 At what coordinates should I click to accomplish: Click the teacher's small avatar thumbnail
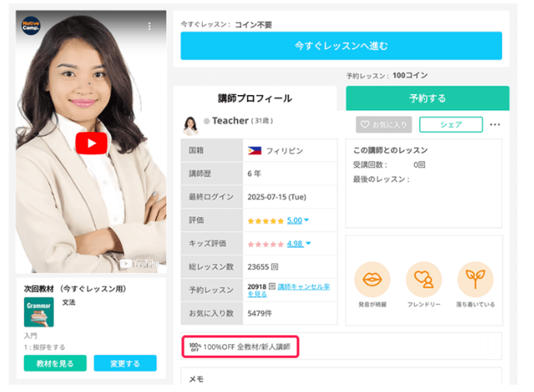190,125
